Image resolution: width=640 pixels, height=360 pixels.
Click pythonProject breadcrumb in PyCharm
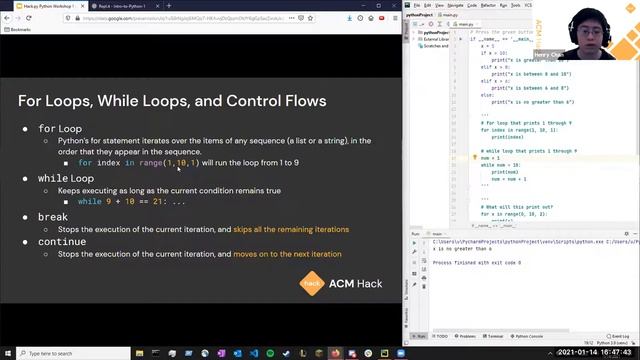(419, 15)
